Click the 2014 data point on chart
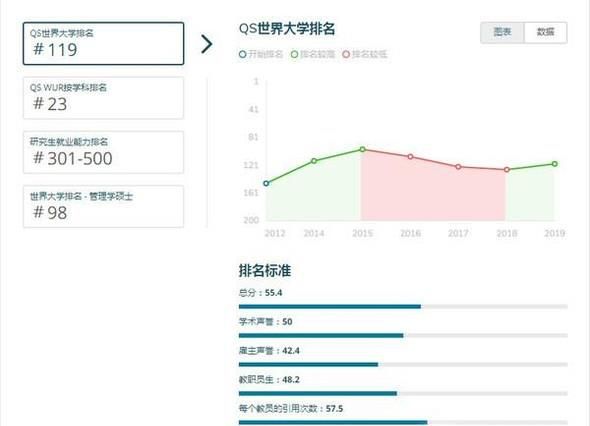 point(314,161)
